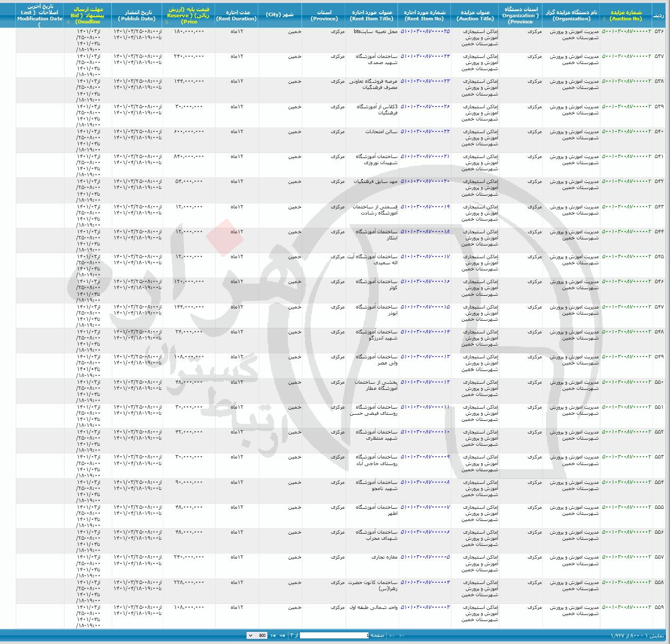670x644 pixels.
Task: Sort by Auction Title column header
Action: click(x=475, y=15)
